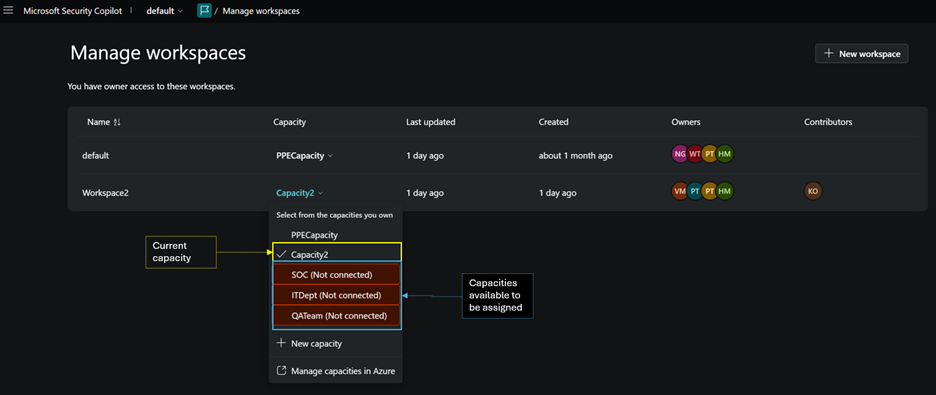This screenshot has height=395, width=936.
Task: Click NG owner avatar in default row
Action: click(680, 155)
